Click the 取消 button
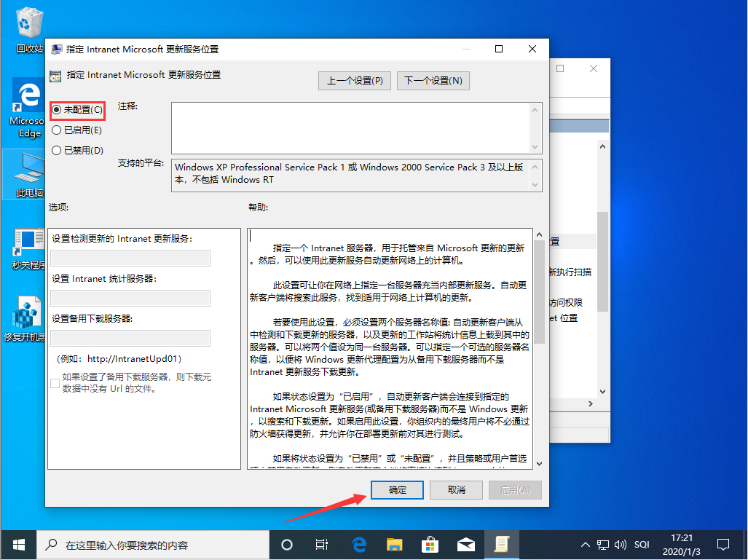 [x=456, y=490]
